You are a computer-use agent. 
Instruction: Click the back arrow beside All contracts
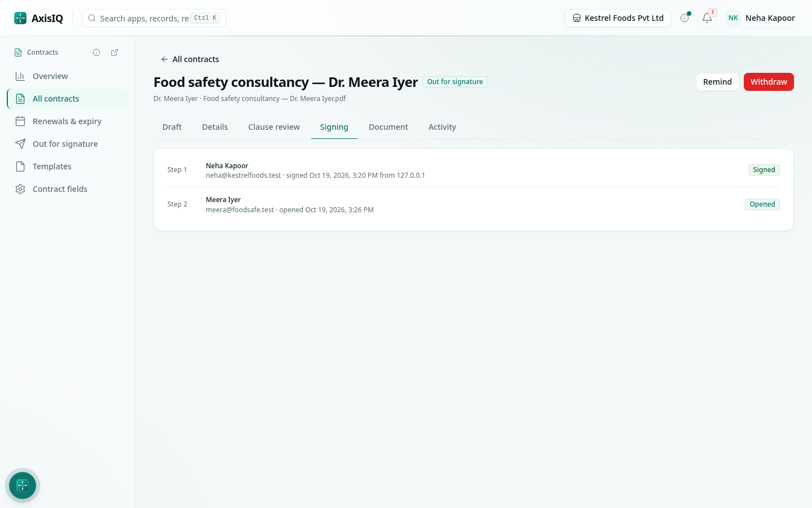click(x=165, y=59)
